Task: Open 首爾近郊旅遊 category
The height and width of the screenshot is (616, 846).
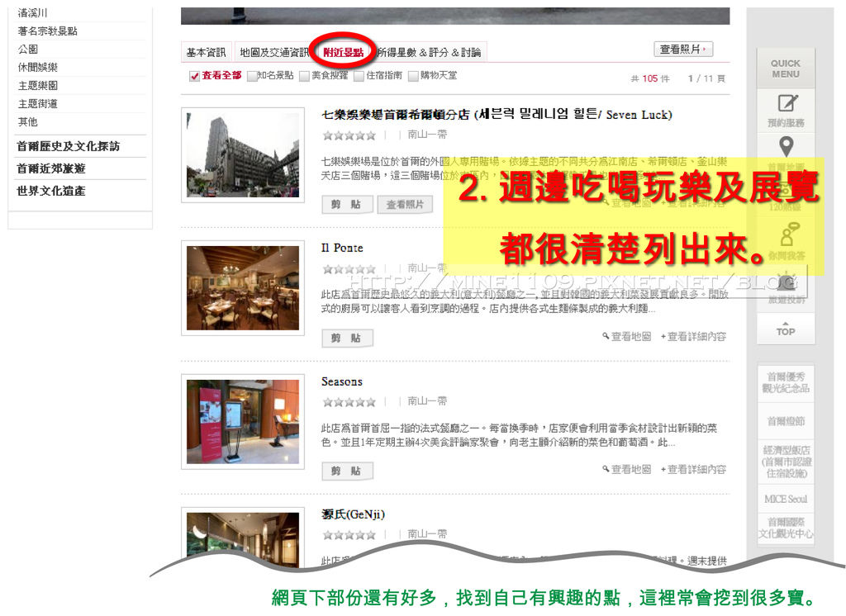Action: coord(50,168)
